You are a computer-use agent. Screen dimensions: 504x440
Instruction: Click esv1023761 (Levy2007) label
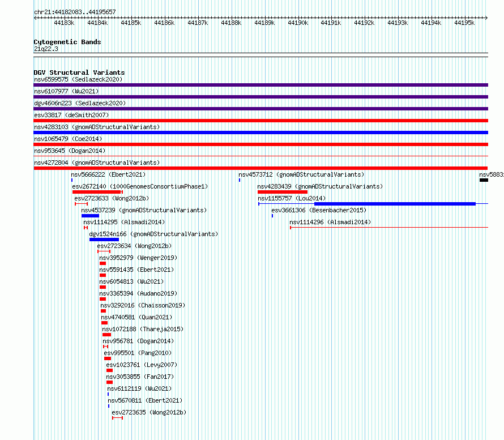point(142,365)
